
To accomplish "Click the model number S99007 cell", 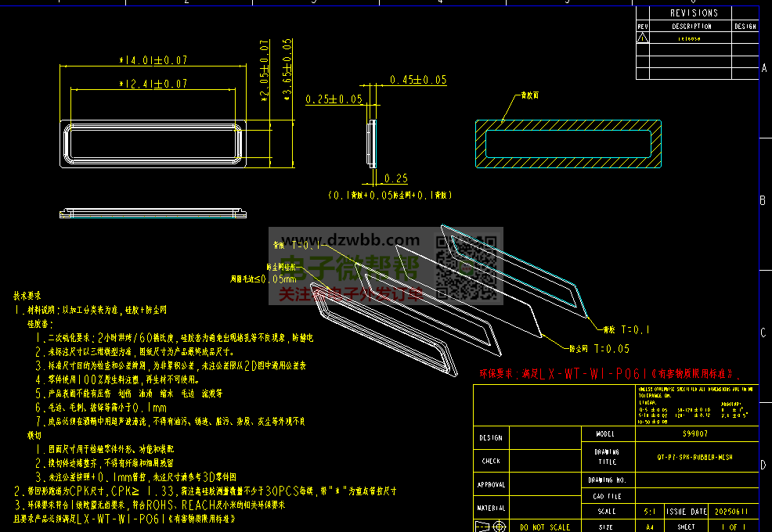I will tap(695, 433).
